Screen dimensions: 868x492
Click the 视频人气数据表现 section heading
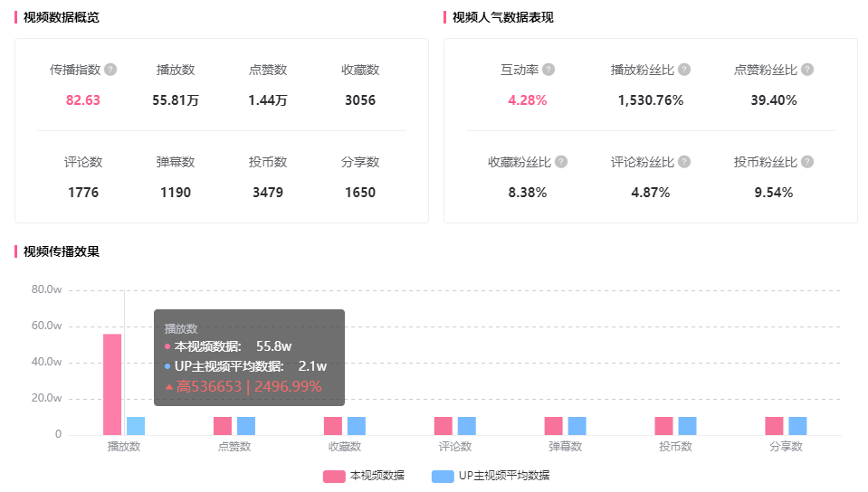point(502,17)
